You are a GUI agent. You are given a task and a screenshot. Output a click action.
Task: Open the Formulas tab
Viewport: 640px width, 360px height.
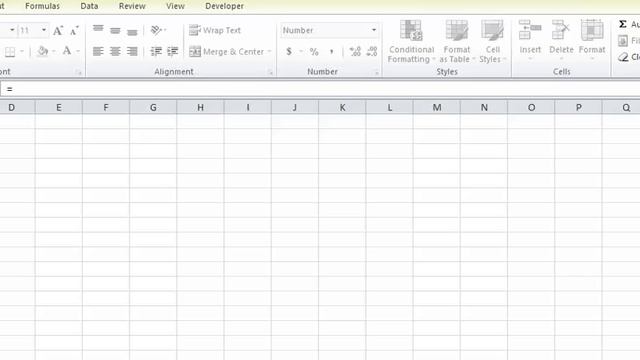coord(42,6)
